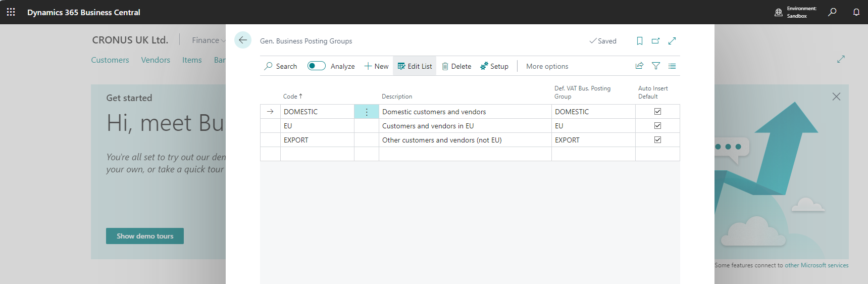868x284 pixels.
Task: Click the top bar search magnifier
Action: pos(832,12)
